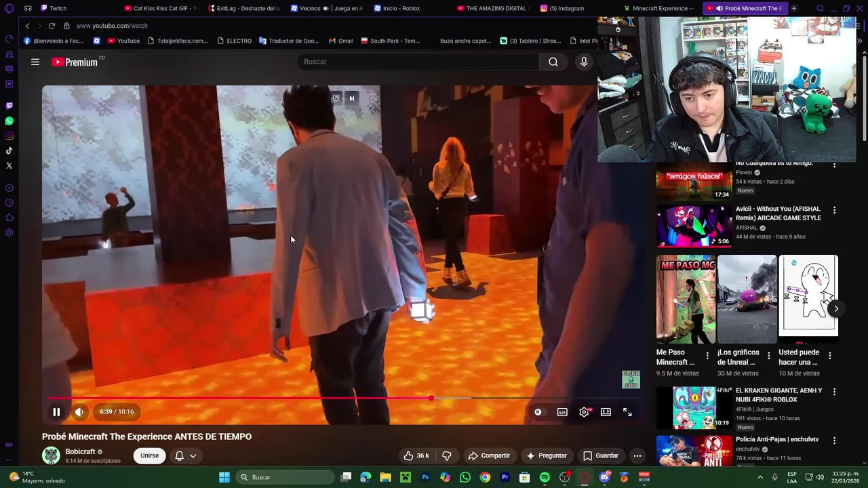Mute the video volume speaker icon
The height and width of the screenshot is (488, 868).
click(79, 411)
